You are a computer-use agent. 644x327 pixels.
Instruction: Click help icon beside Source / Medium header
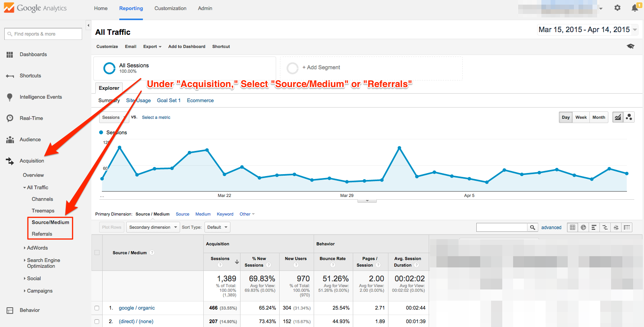coord(152,253)
